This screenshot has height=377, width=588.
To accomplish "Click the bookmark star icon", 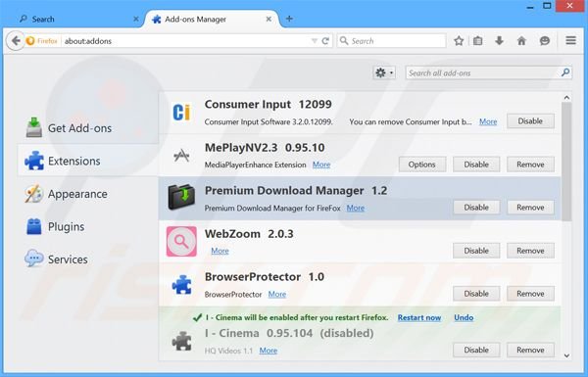I will [459, 41].
